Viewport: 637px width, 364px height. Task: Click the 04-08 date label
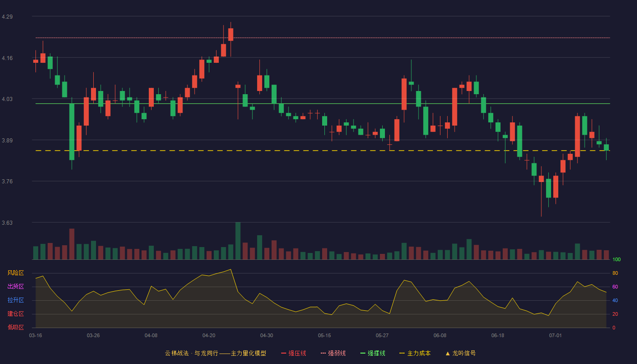click(151, 335)
